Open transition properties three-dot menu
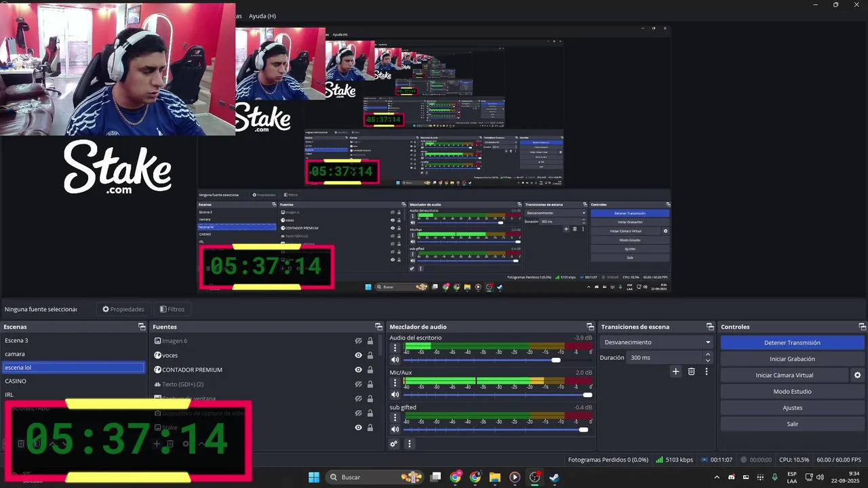Screen dimensions: 868x488 [x=707, y=371]
